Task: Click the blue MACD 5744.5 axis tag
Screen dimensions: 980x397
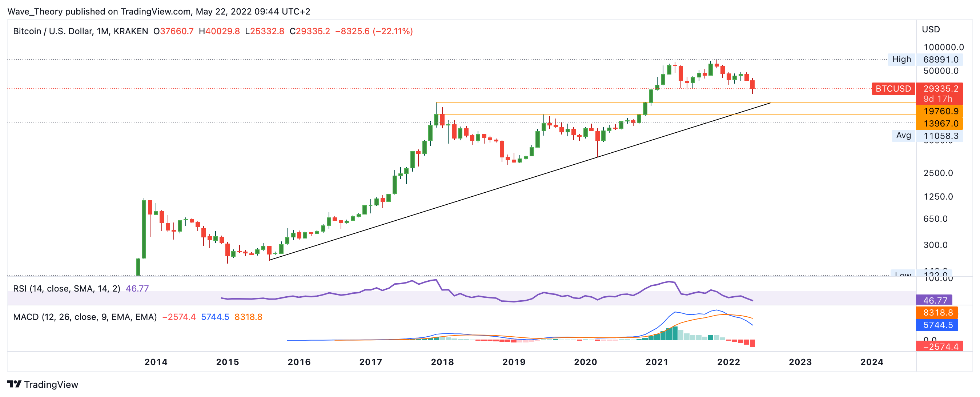Action: [x=937, y=325]
